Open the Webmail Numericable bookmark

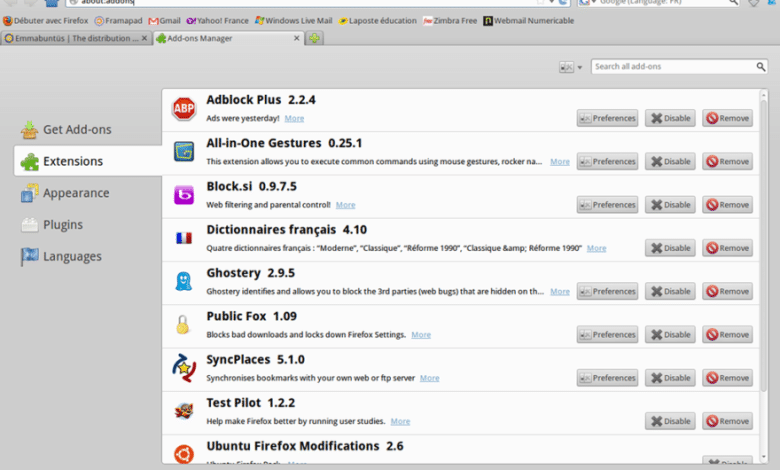point(529,21)
